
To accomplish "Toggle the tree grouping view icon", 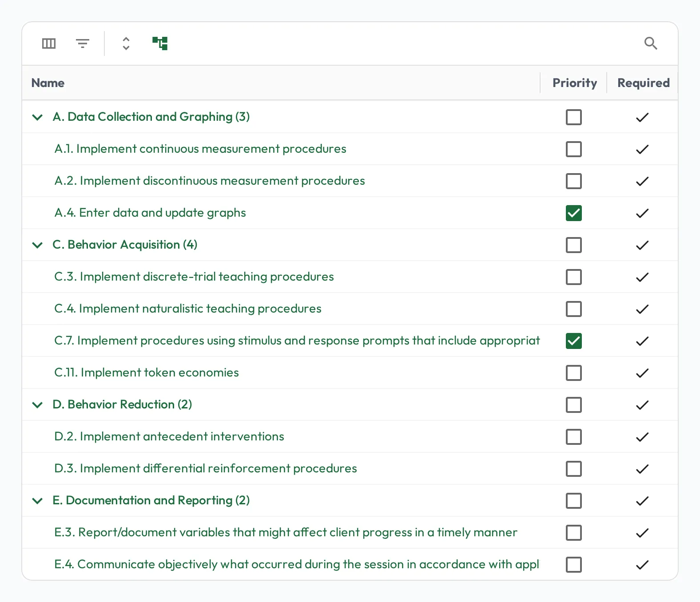I will click(x=160, y=44).
